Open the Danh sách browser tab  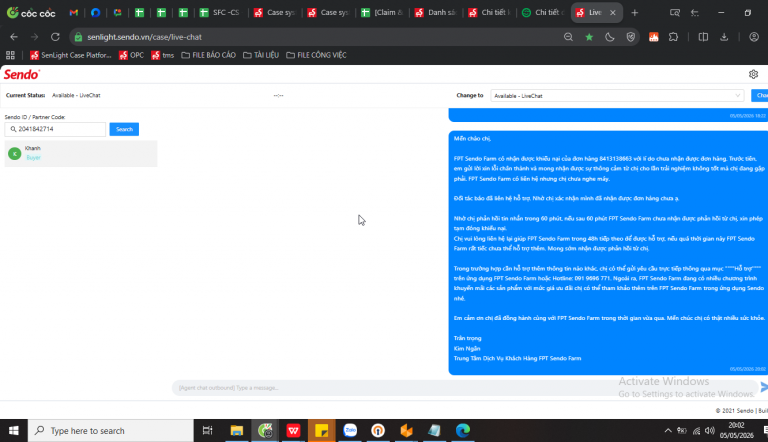435,13
